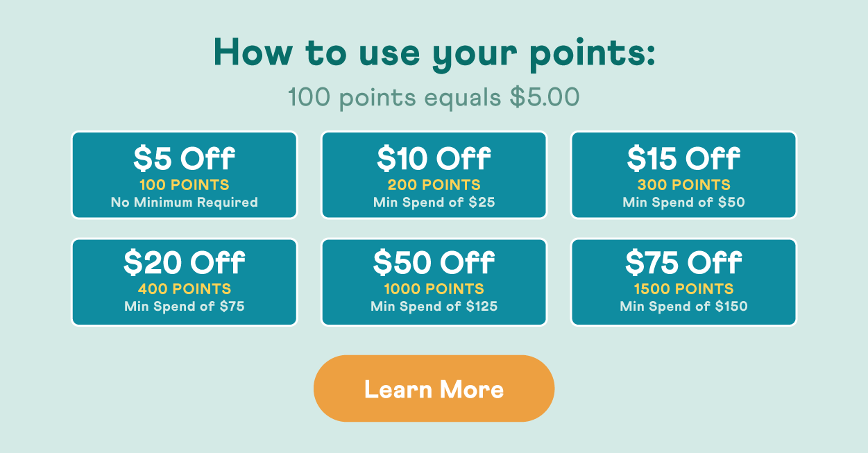Click the Min Spend of $125 text
This screenshot has width=868, height=453.
[434, 306]
